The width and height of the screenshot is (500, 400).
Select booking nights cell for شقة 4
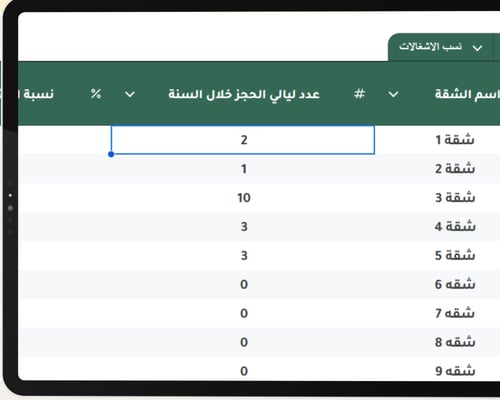(x=243, y=227)
